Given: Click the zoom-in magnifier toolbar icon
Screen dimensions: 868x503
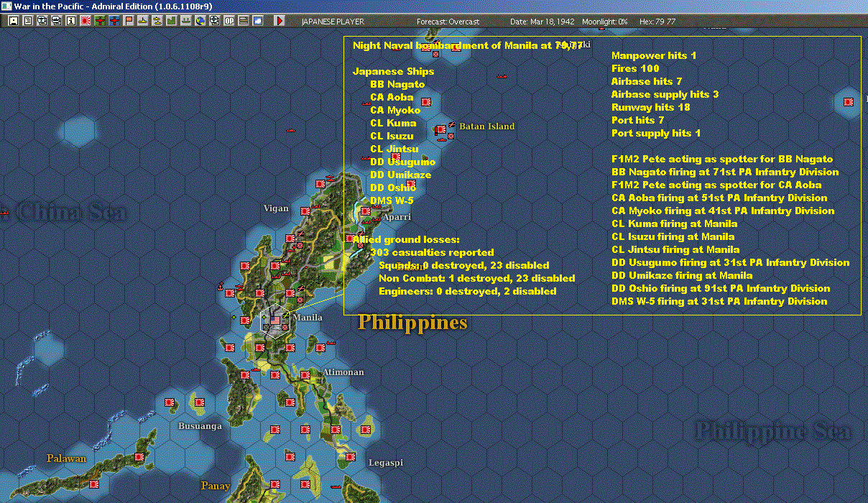Looking at the screenshot, I should [42, 21].
